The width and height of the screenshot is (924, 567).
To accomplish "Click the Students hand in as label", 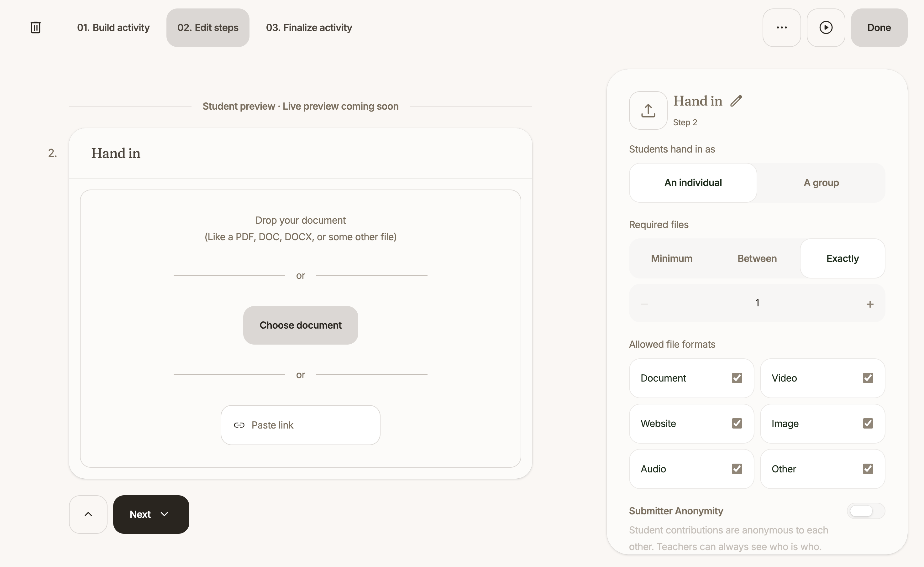I will tap(672, 149).
